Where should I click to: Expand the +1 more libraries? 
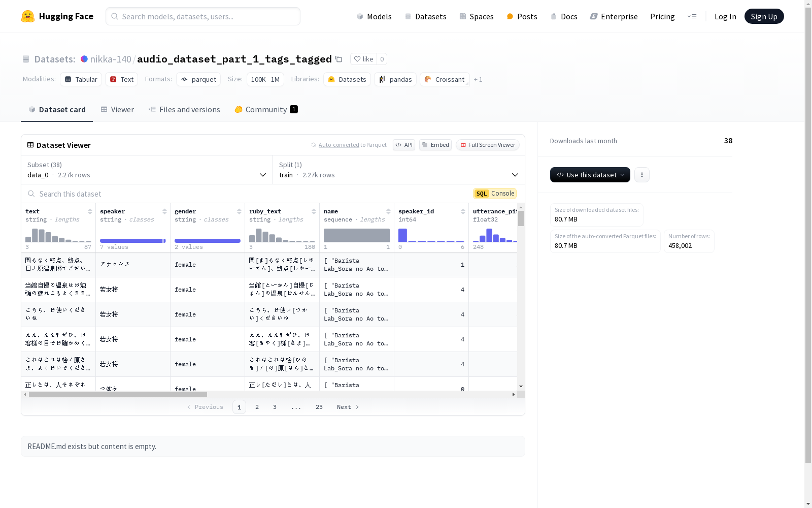478,80
